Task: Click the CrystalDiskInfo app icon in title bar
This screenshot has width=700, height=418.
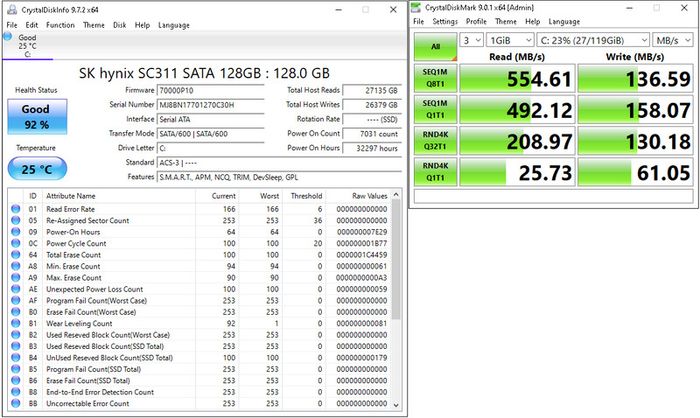Action: point(12,9)
